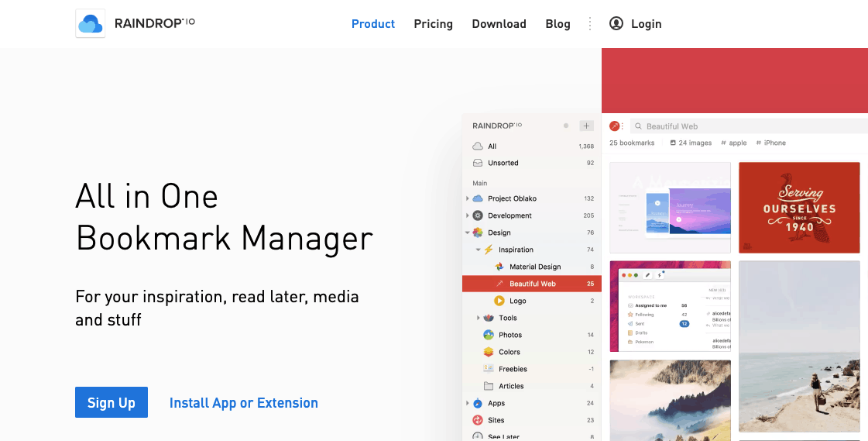Click the gray status dot near plus button

[x=566, y=126]
